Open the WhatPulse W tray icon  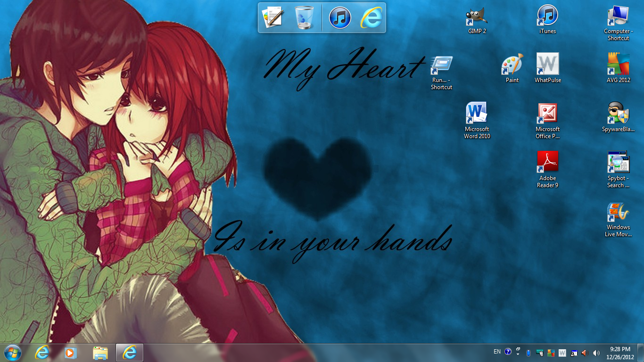click(x=562, y=353)
